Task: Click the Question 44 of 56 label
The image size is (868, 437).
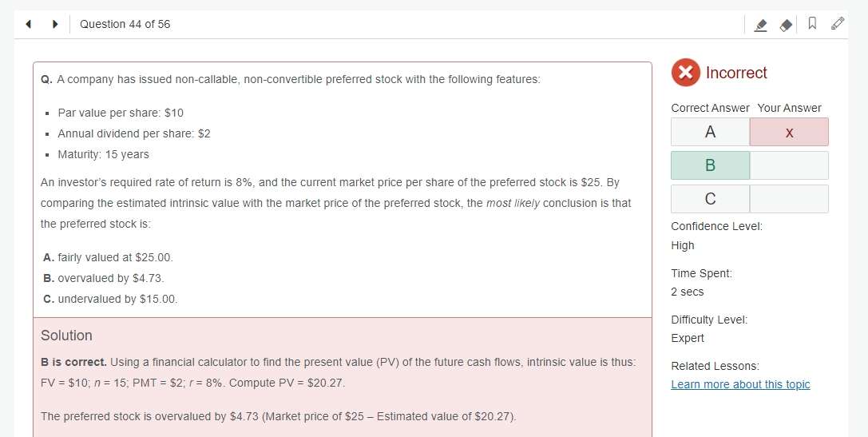Action: pyautogui.click(x=125, y=24)
